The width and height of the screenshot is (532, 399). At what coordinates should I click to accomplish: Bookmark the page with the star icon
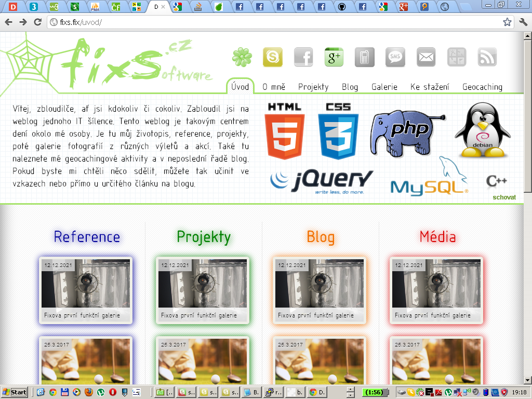click(507, 22)
